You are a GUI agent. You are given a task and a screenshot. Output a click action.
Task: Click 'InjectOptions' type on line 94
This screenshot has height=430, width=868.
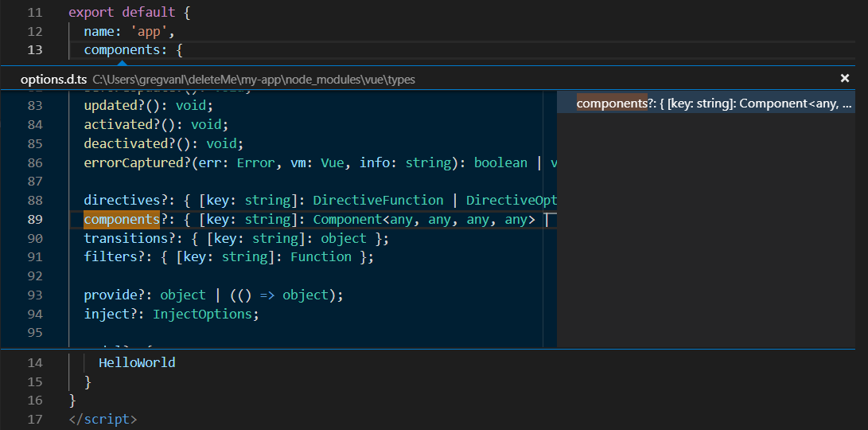[203, 315]
